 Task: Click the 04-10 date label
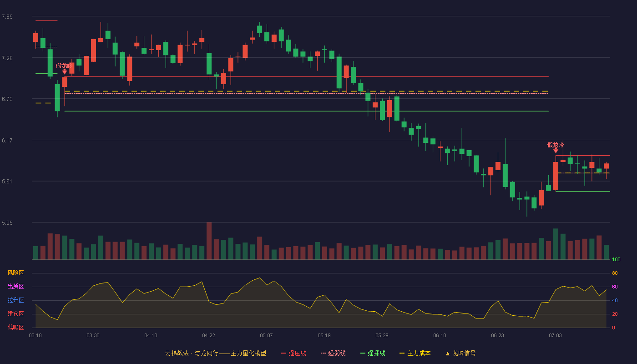(x=151, y=335)
